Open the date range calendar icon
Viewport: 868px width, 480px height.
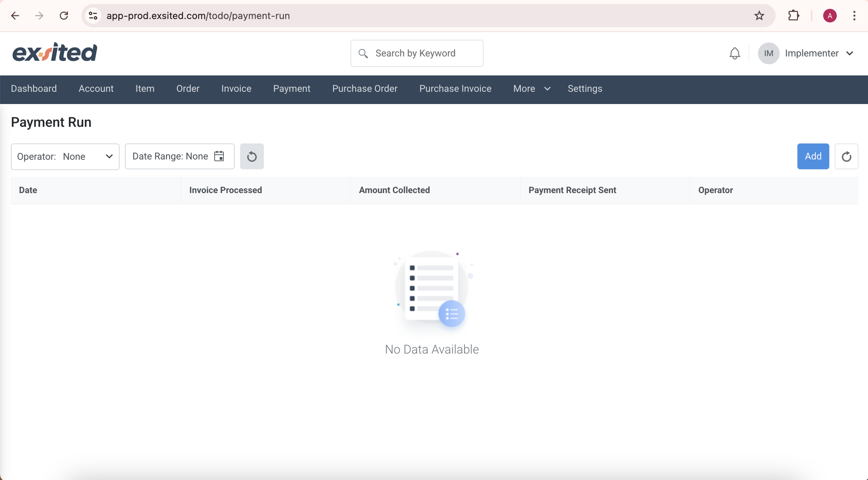219,156
